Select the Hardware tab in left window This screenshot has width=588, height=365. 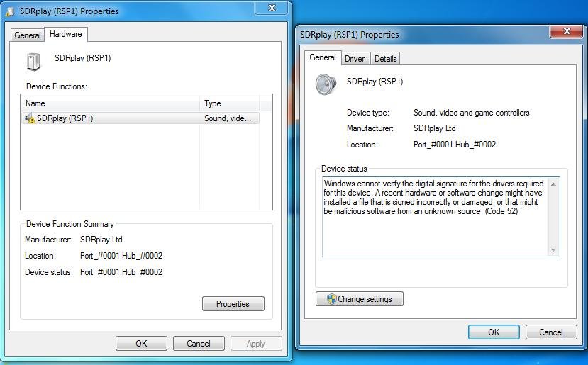click(66, 34)
